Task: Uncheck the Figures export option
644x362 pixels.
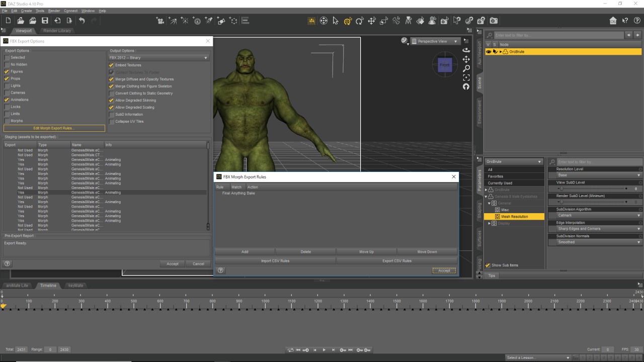Action: [x=7, y=71]
